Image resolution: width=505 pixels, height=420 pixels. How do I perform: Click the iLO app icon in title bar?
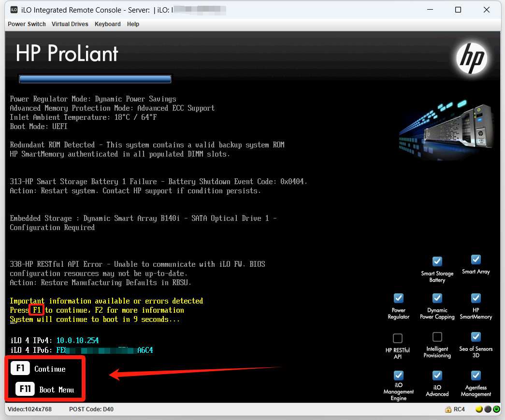14,10
